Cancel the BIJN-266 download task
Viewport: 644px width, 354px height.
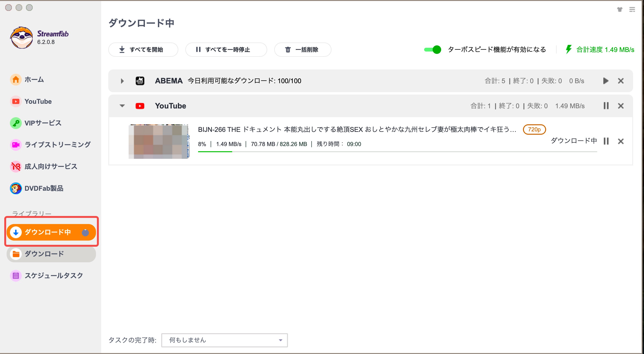621,141
